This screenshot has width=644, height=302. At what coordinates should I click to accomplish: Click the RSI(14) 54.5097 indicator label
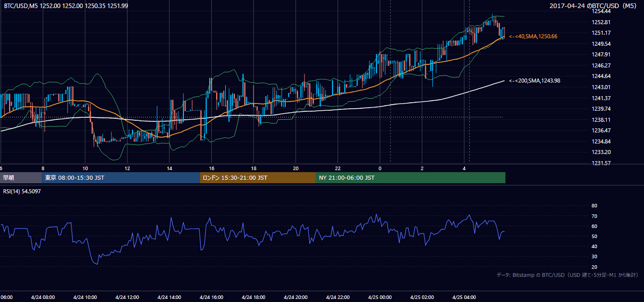22,191
